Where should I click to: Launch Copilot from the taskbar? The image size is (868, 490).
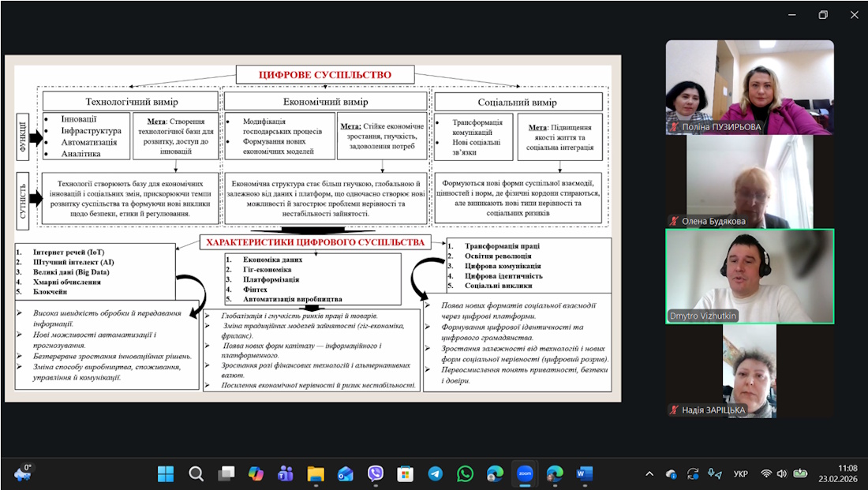click(x=256, y=473)
